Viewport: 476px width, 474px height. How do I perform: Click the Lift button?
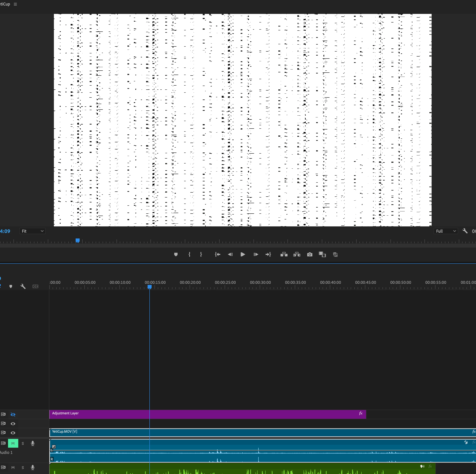(284, 255)
